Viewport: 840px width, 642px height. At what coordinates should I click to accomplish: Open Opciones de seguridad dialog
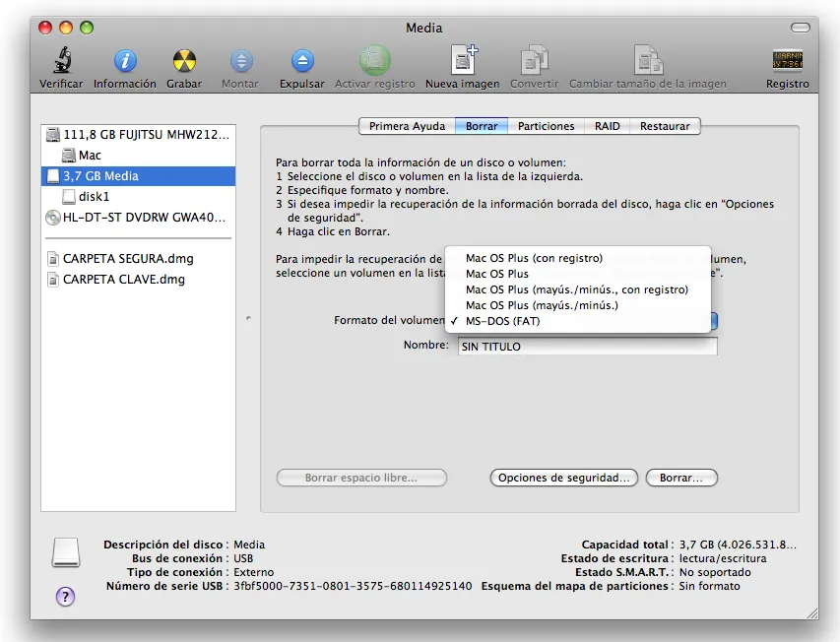(563, 478)
